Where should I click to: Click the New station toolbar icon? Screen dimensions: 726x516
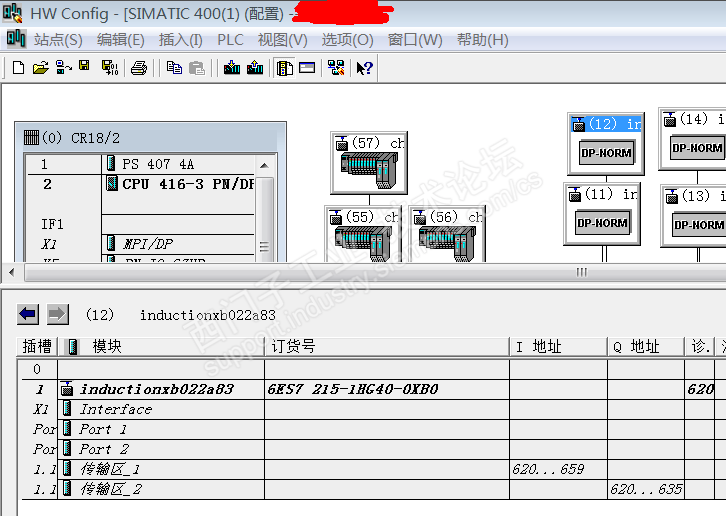click(18, 68)
